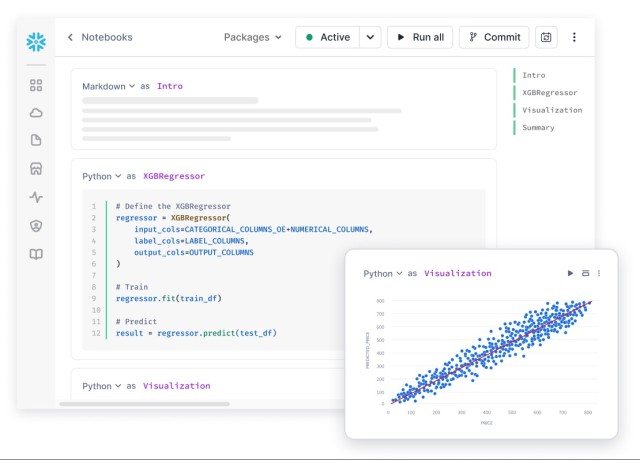Click the shield admin icon in sidebar
Image resolution: width=640 pixels, height=460 pixels.
pos(36,226)
